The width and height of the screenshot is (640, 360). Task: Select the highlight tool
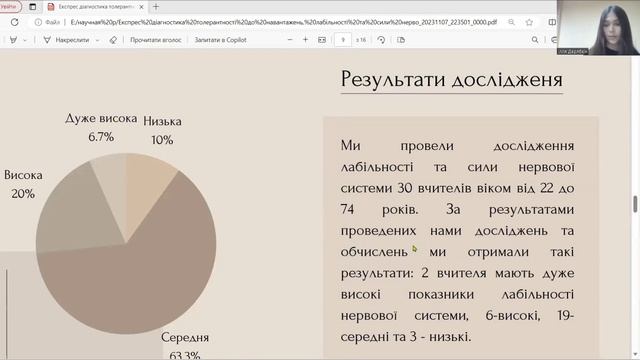pyautogui.click(x=13, y=40)
